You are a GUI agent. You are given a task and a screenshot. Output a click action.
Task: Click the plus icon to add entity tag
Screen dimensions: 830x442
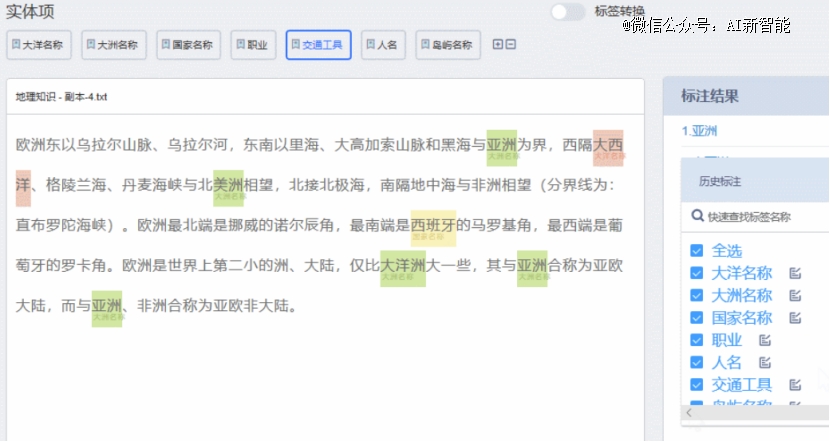pyautogui.click(x=498, y=44)
